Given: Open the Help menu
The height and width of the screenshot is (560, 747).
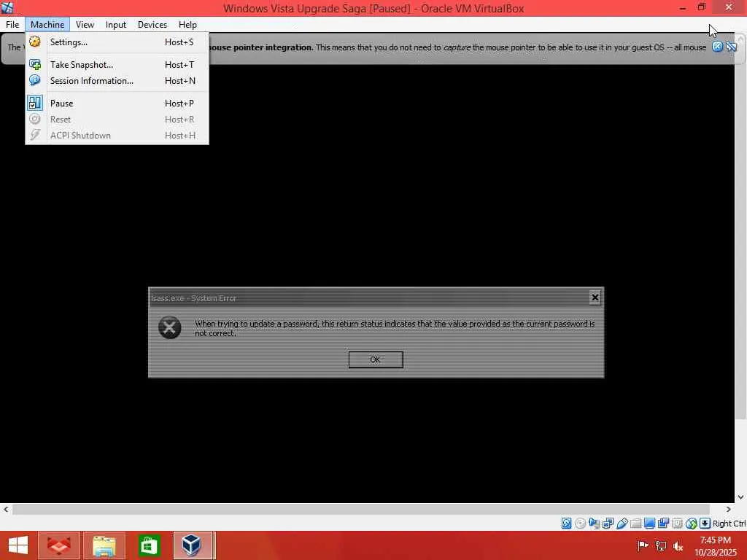Looking at the screenshot, I should (187, 24).
